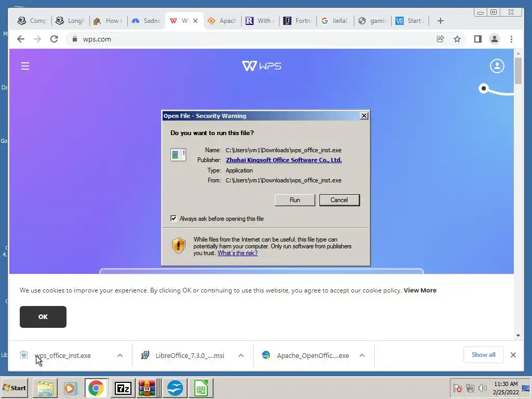The height and width of the screenshot is (399, 532).
Task: Switch to the How t tab
Action: pos(108,21)
